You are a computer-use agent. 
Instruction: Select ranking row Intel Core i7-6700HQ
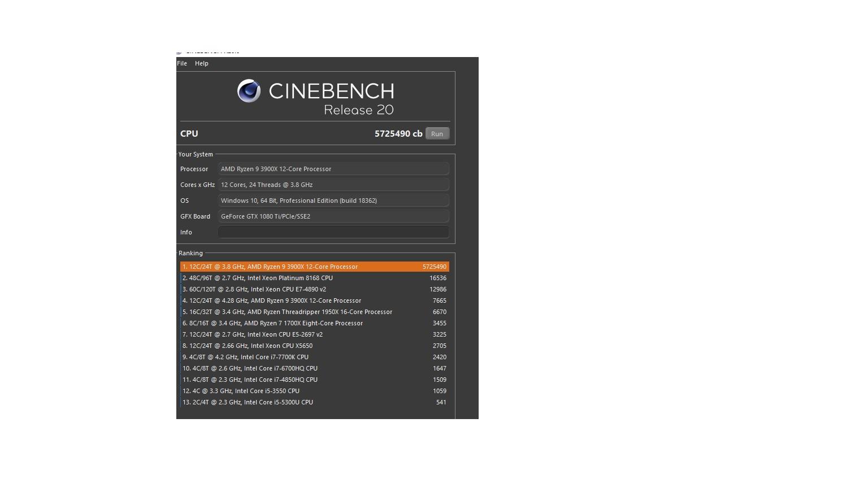(315, 368)
